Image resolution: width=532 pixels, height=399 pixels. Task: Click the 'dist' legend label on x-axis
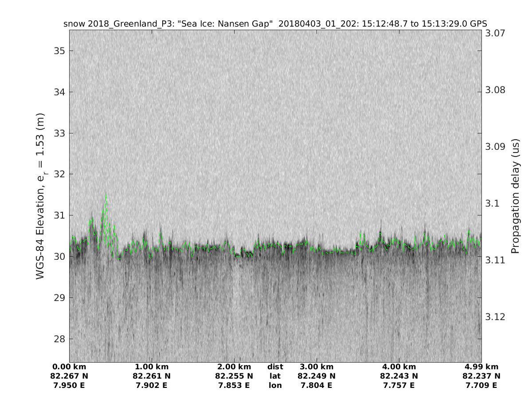(275, 367)
